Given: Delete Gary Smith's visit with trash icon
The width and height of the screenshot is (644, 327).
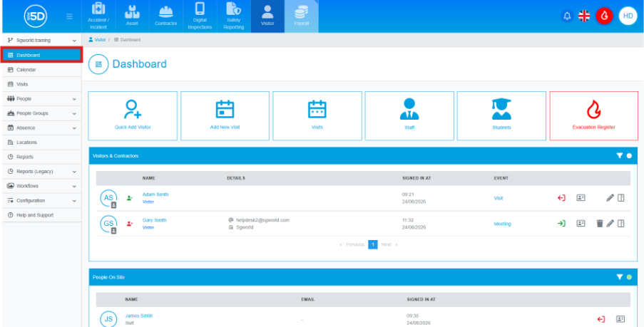Looking at the screenshot, I should [600, 224].
